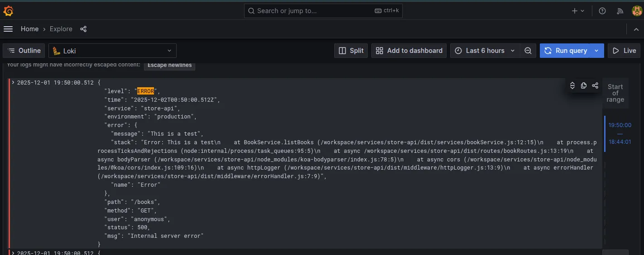Open the Loki data source dropdown
Image resolution: width=644 pixels, height=255 pixels.
[x=112, y=51]
